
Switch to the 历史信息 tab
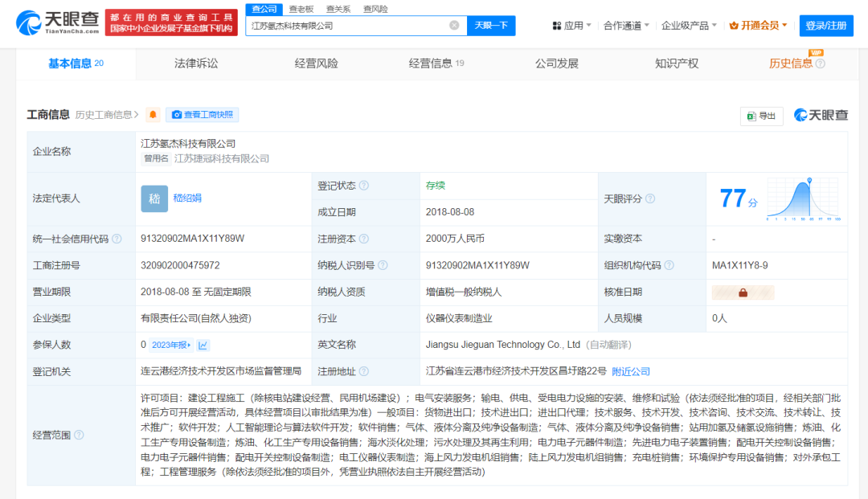pos(791,63)
